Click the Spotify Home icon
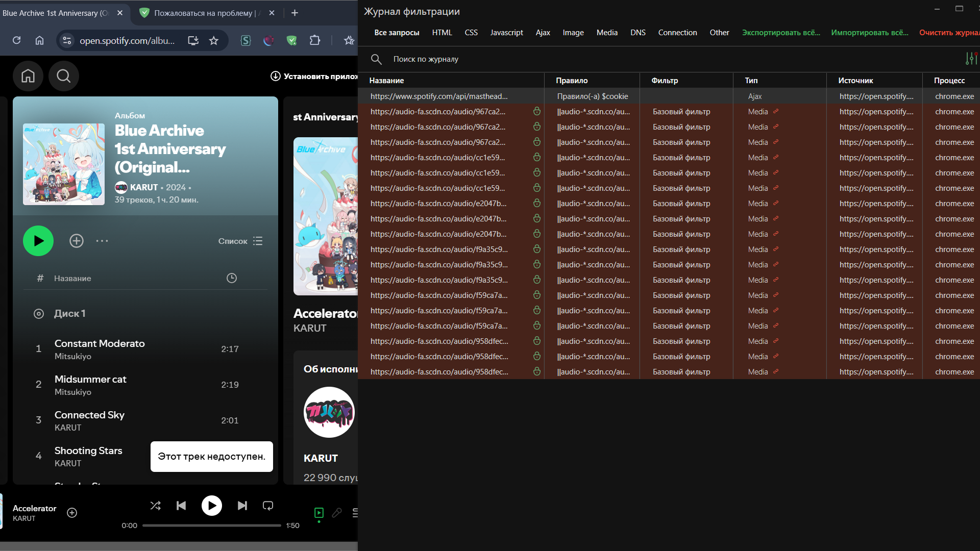Viewport: 980px width, 551px height. click(28, 76)
